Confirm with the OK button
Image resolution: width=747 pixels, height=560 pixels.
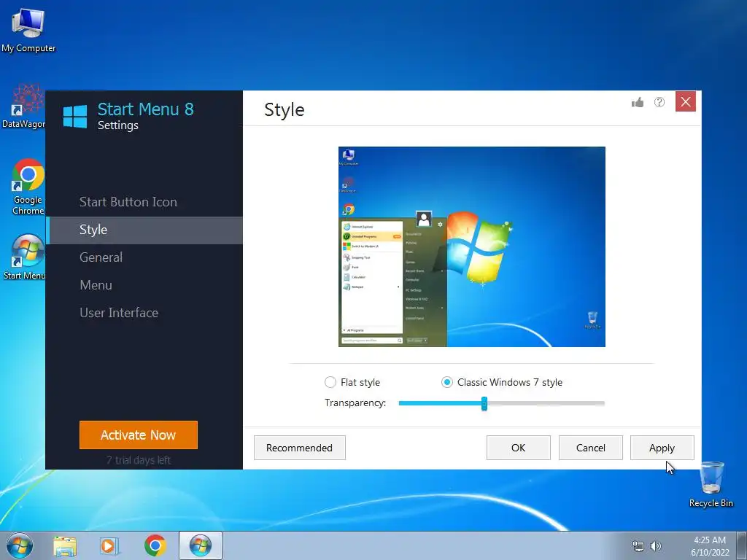pyautogui.click(x=519, y=448)
